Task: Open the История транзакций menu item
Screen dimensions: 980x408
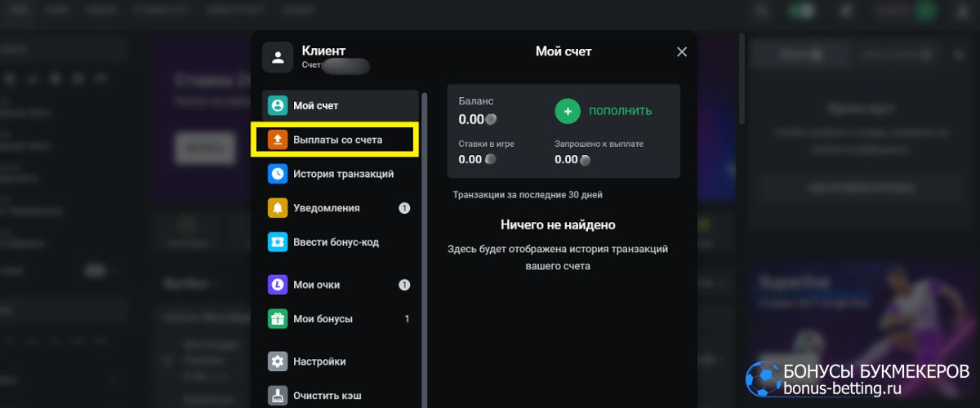Action: [343, 174]
